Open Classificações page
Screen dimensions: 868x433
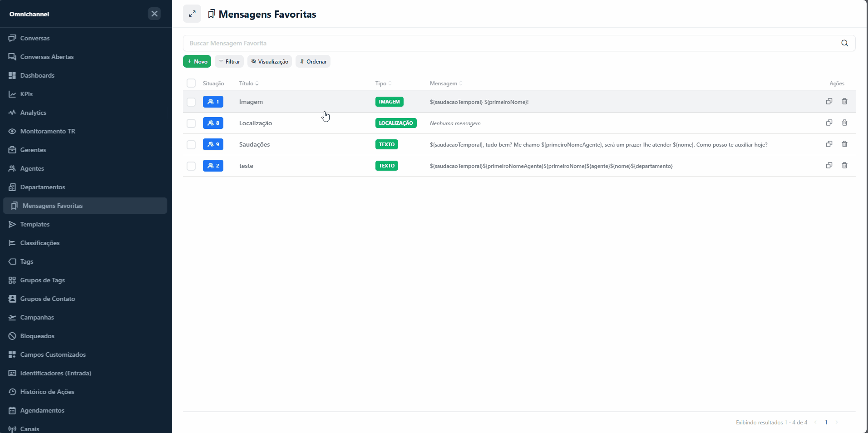85,243
